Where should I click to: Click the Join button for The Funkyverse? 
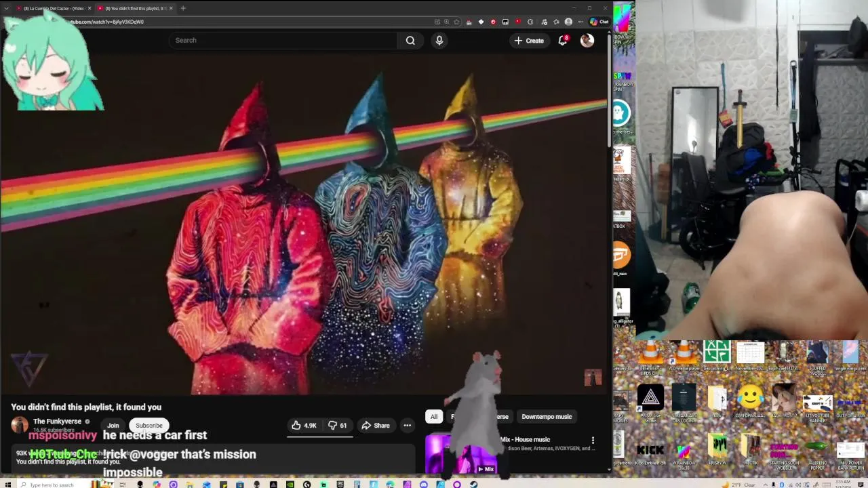113,426
